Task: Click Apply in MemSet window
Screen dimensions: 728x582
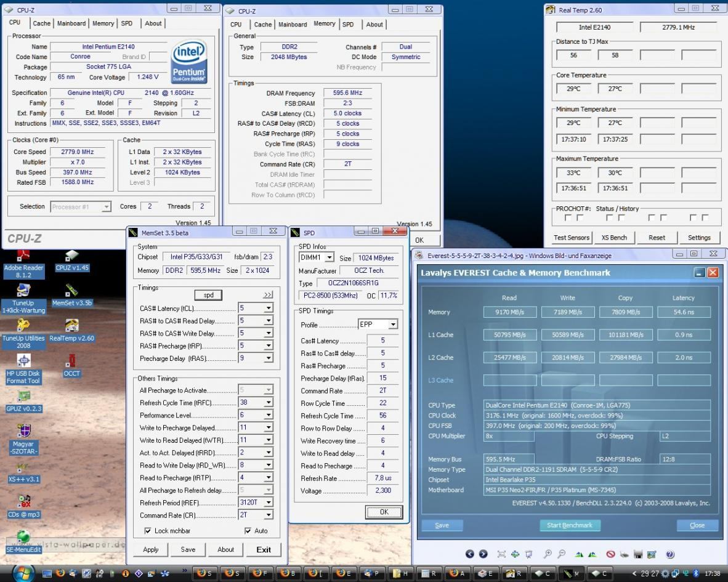Action: (150, 549)
